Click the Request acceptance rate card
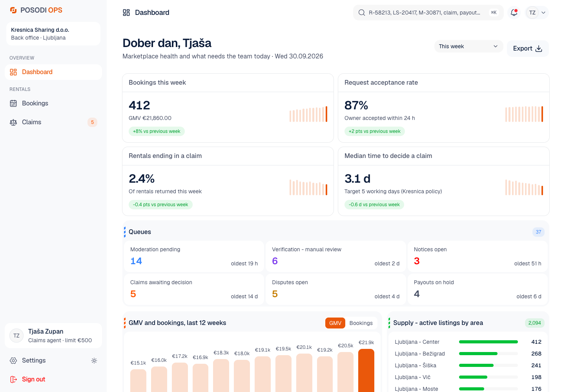The width and height of the screenshot is (565, 392). [444, 108]
